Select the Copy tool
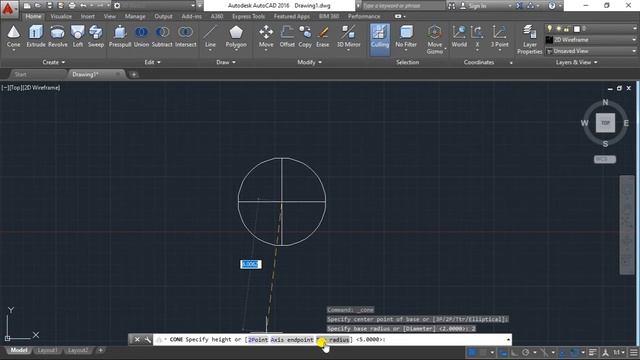Viewport: 640px width, 360px height. [x=305, y=37]
